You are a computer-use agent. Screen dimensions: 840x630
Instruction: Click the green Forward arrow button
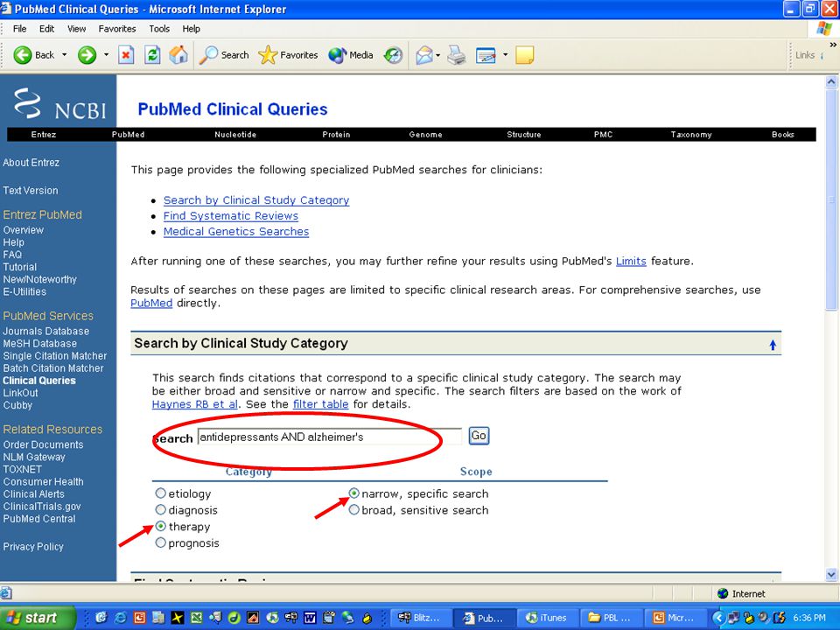(87, 54)
